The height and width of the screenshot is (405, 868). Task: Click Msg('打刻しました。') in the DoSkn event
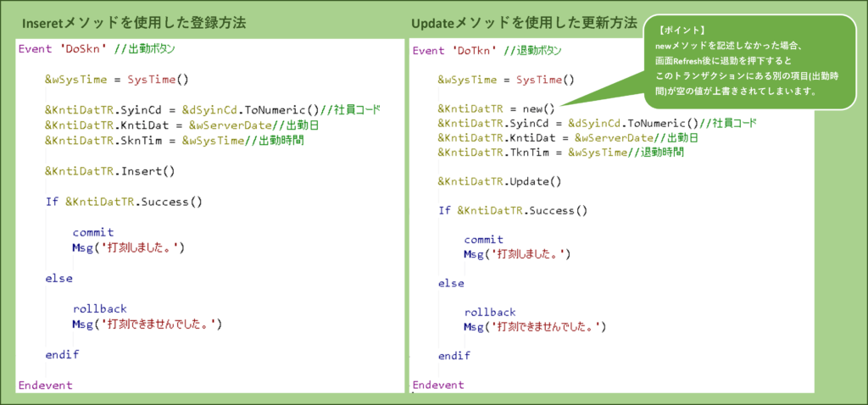coord(128,247)
